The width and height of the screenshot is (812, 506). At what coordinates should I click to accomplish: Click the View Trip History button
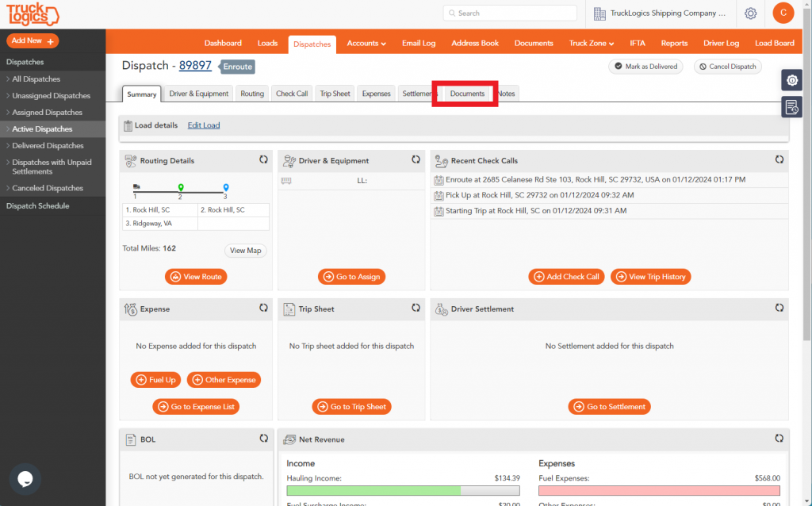pos(650,277)
